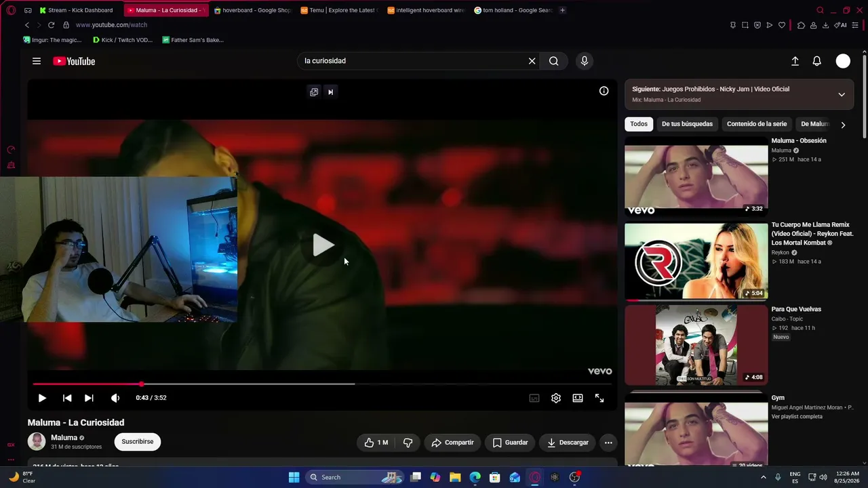
Task: Open the YouTube guide hamburger menu
Action: 37,61
